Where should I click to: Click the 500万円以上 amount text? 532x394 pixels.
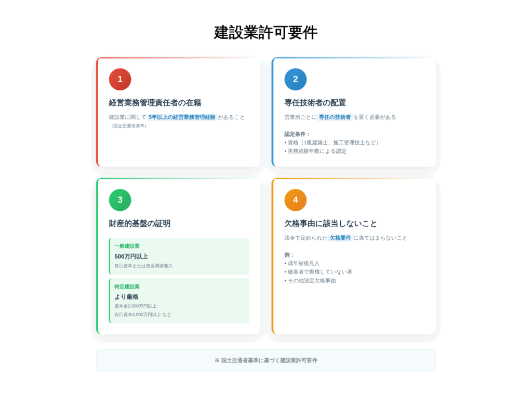pyautogui.click(x=131, y=256)
